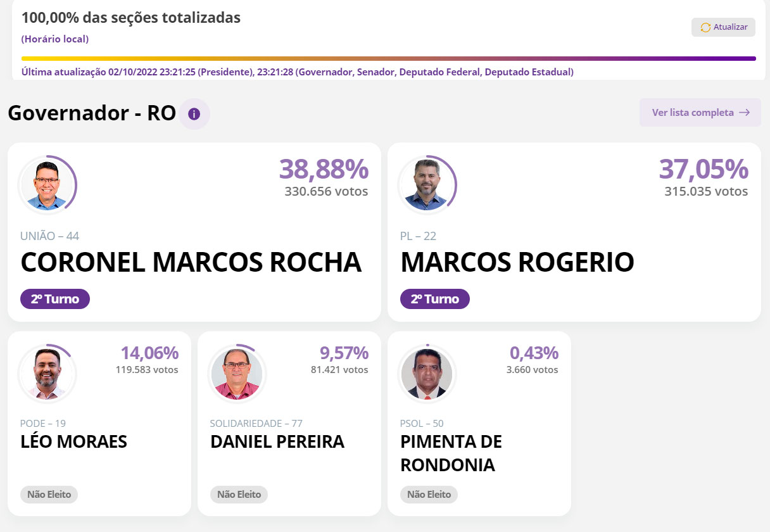Click the refresh icon in Atualizar button
This screenshot has width=770, height=532.
[705, 27]
